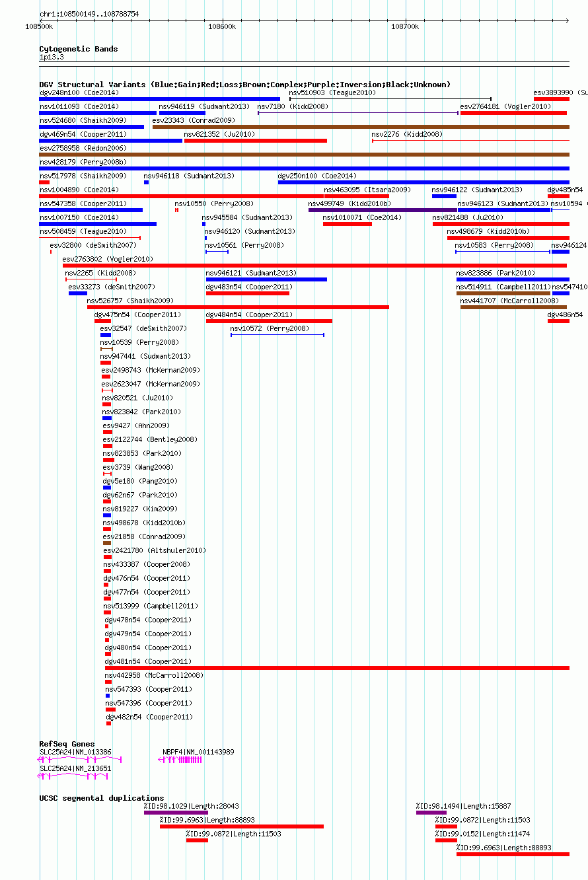Click the nsv10583 (Perry2008) blue line
This screenshot has height=880, width=588.
tap(502, 252)
